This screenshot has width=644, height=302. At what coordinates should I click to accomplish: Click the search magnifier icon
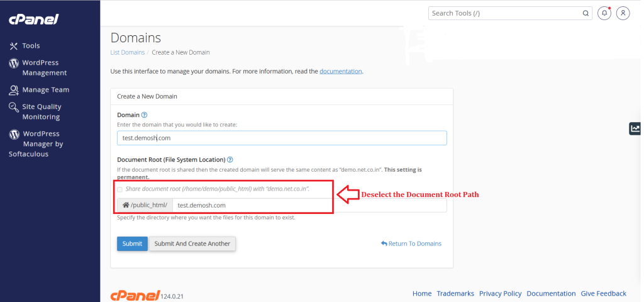(586, 13)
